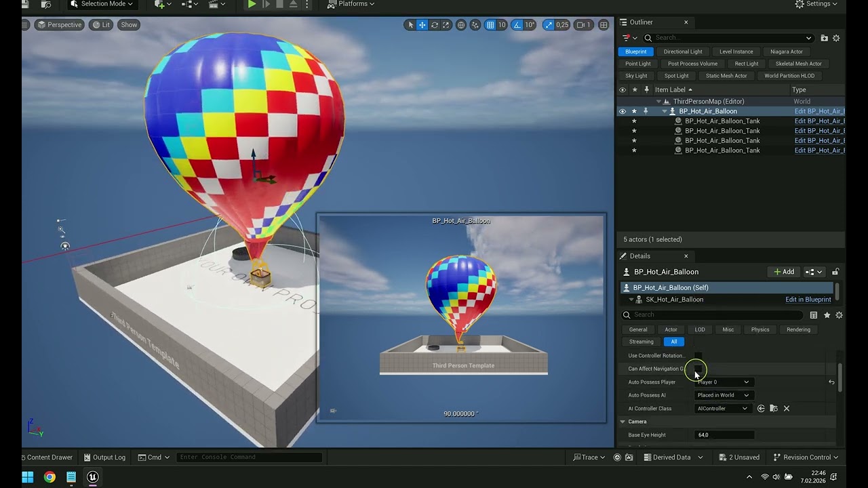Open the Auto Possess AI dropdown

coord(723,395)
